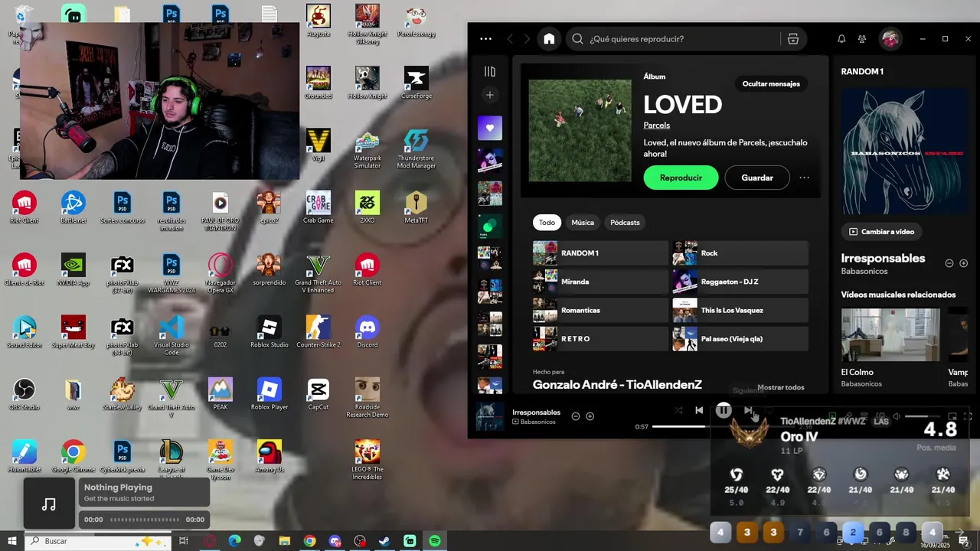Screen dimensions: 980x551
Task: Open Counter-Strike 2 desktop shortcut
Action: coord(318,332)
